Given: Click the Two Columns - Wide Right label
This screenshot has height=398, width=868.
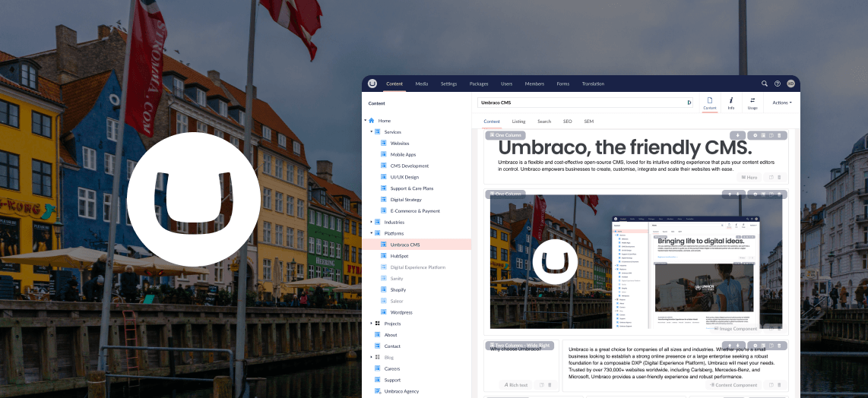Looking at the screenshot, I should click(x=519, y=346).
